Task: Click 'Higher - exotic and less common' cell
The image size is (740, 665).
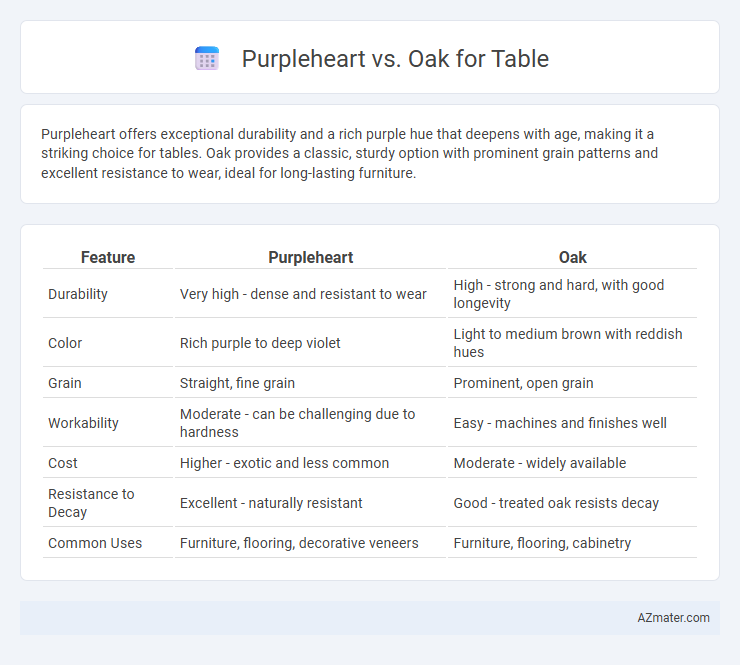Action: pos(285,463)
